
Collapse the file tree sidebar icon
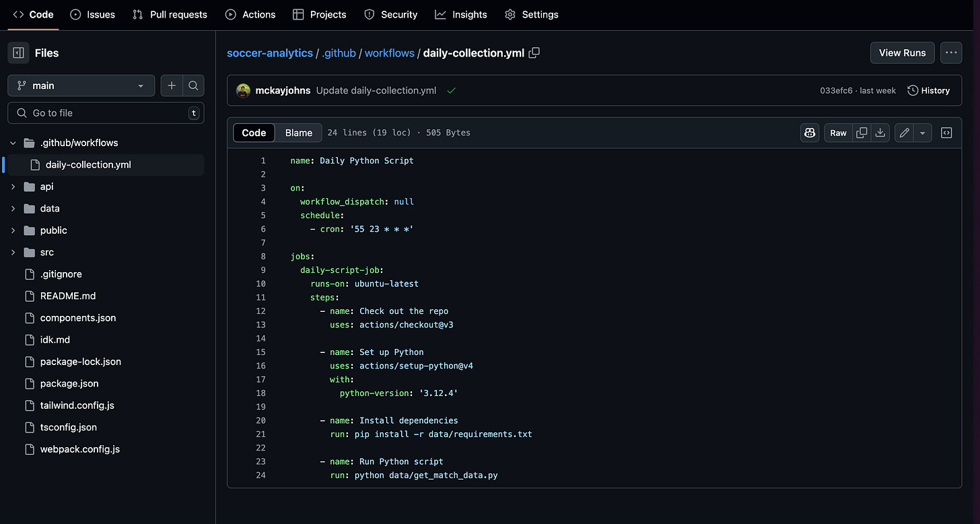click(x=19, y=53)
